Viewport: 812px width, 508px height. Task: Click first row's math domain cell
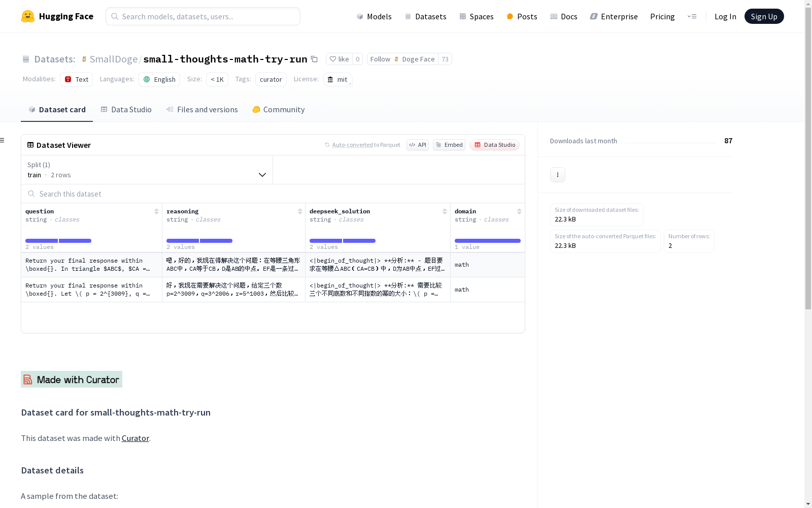coord(488,265)
